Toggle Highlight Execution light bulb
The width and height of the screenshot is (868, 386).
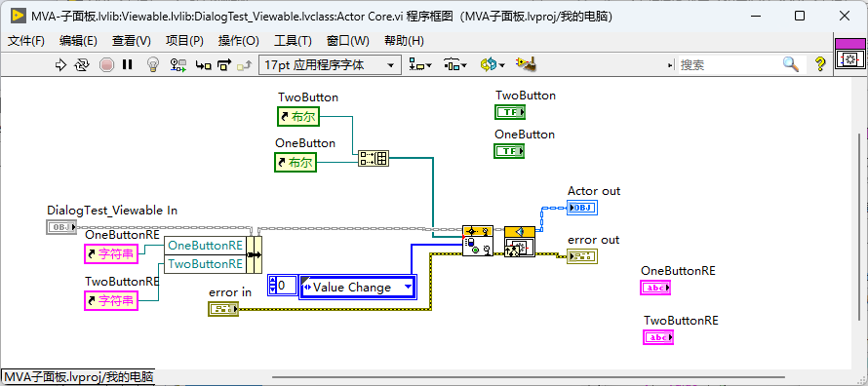click(153, 65)
